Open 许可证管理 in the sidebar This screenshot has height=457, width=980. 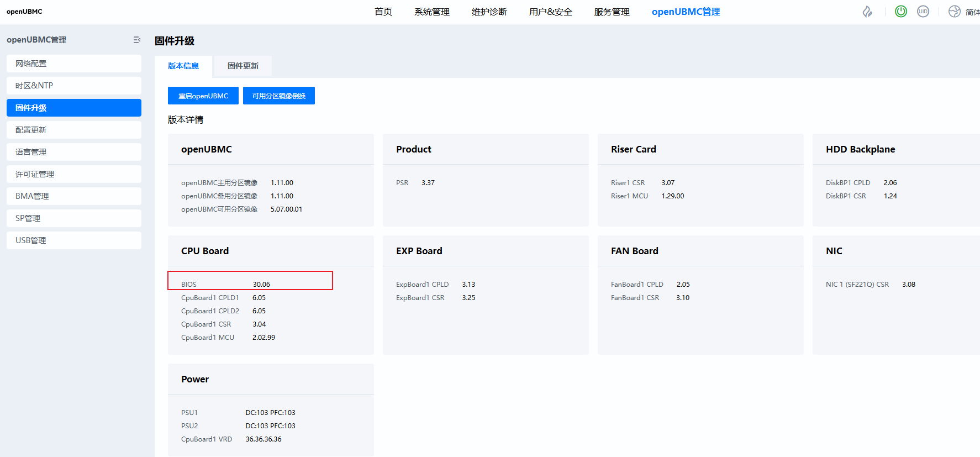tap(74, 174)
